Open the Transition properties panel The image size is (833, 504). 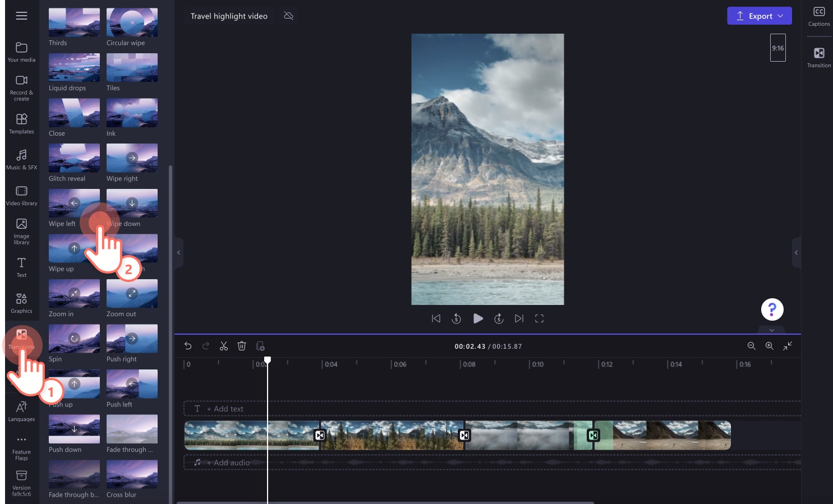819,58
